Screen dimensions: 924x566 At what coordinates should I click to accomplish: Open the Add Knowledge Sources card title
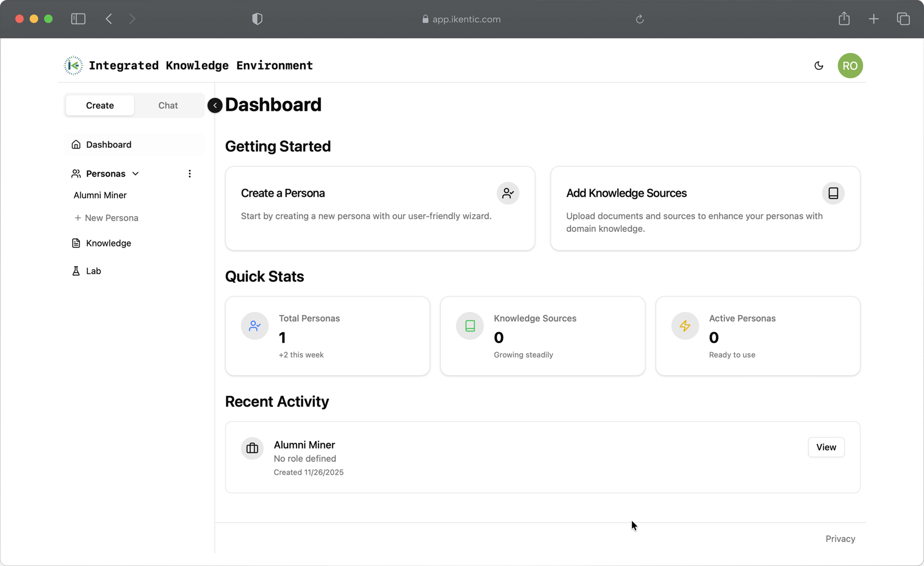[627, 193]
